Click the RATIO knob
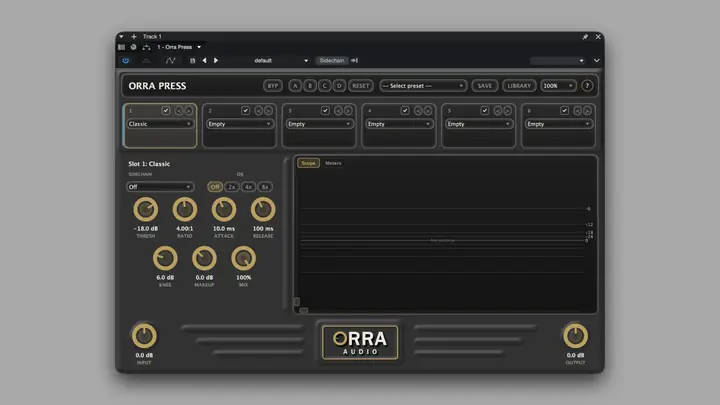The width and height of the screenshot is (720, 405). point(185,209)
